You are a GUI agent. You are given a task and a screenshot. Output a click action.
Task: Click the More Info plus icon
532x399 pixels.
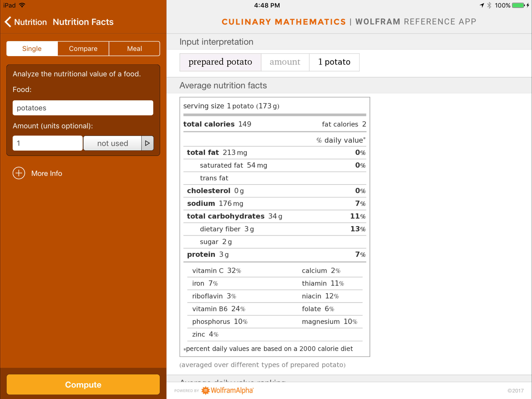(x=19, y=173)
